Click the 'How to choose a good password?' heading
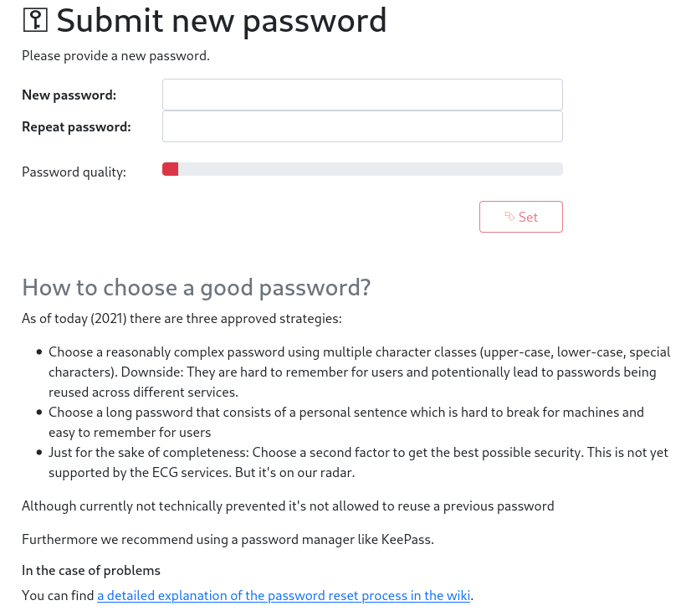 197,288
